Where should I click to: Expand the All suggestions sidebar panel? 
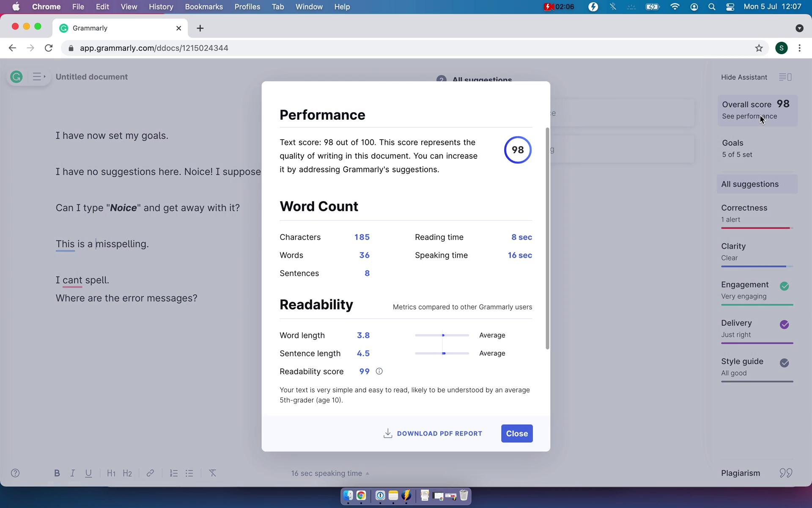pyautogui.click(x=750, y=184)
